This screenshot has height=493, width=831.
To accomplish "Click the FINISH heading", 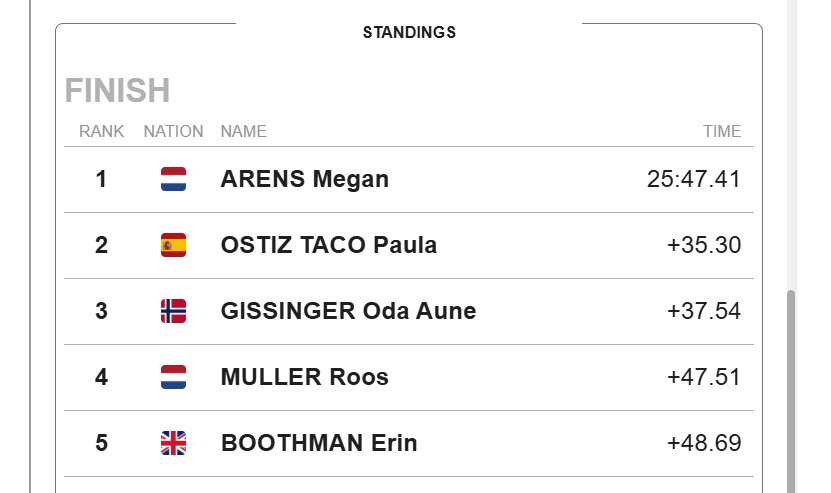I will click(117, 90).
